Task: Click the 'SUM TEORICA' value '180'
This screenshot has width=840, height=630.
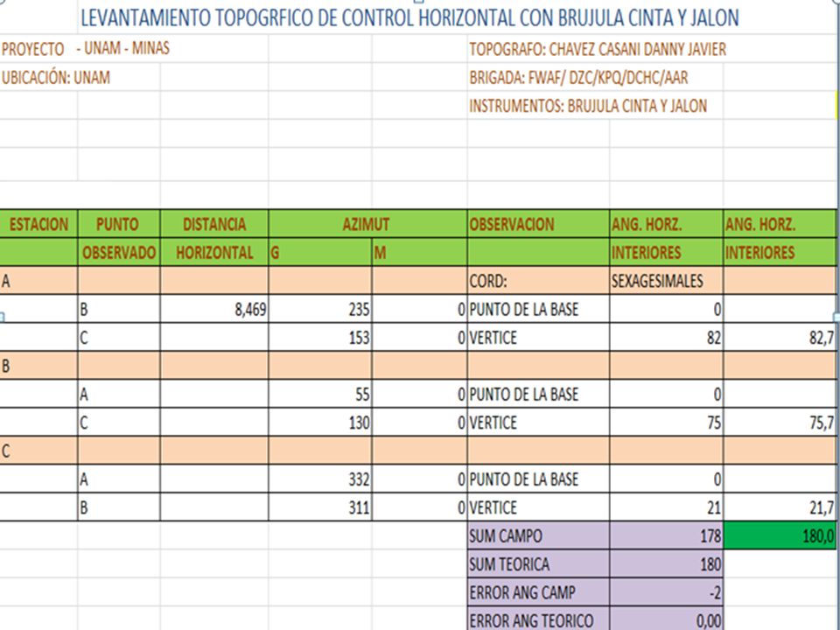Action: 667,564
